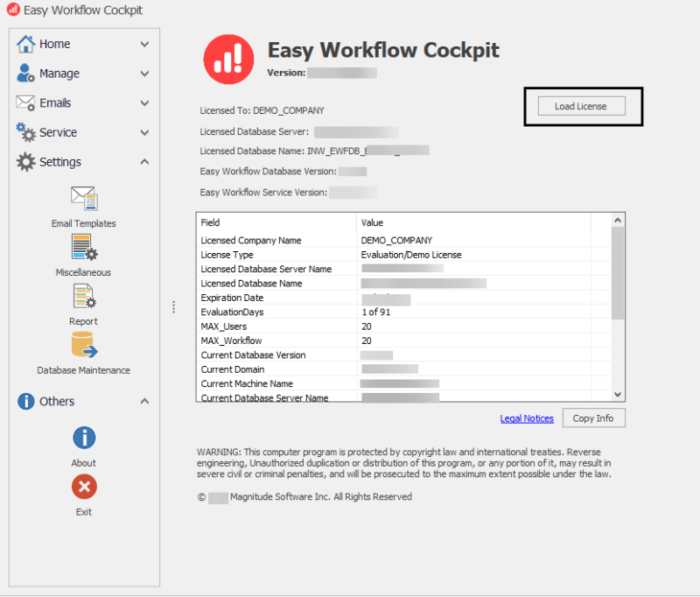Collapse the Settings section chevron
700x597 pixels.
[x=144, y=162]
